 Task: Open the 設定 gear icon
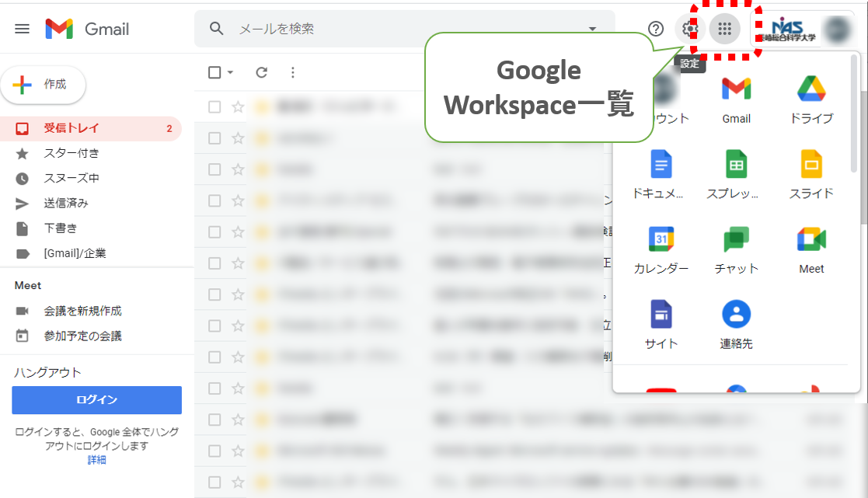pyautogui.click(x=690, y=29)
